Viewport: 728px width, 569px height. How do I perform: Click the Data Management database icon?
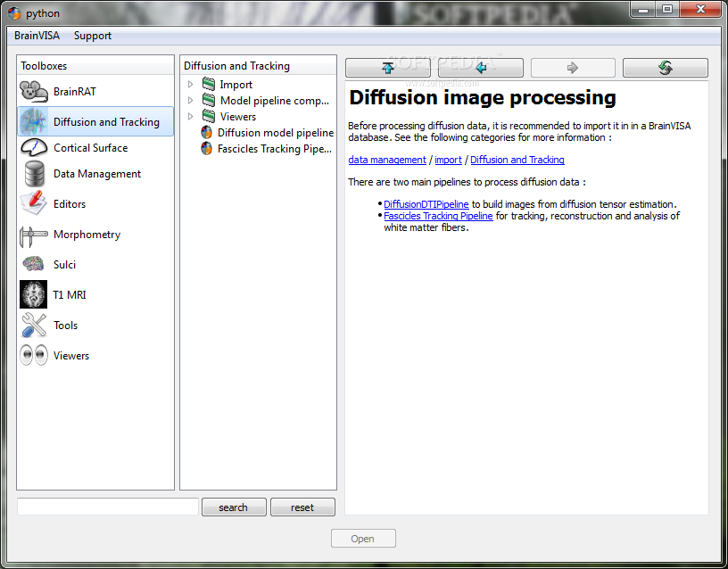coord(35,174)
